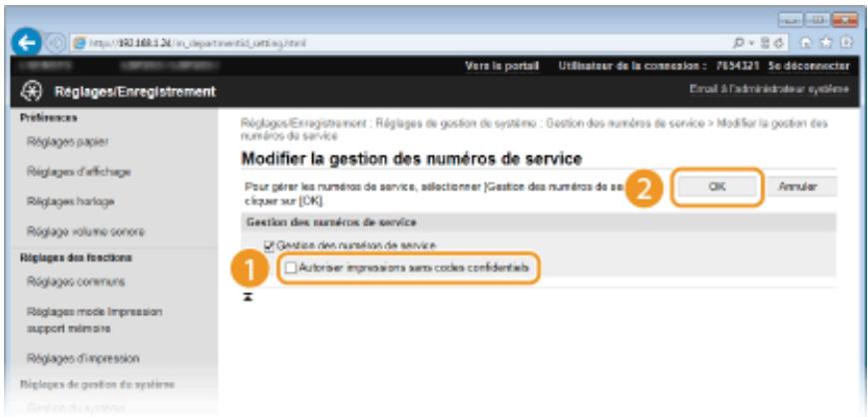The width and height of the screenshot is (868, 417).
Task: Click the Modifier la gestion page heading
Action: (x=412, y=160)
